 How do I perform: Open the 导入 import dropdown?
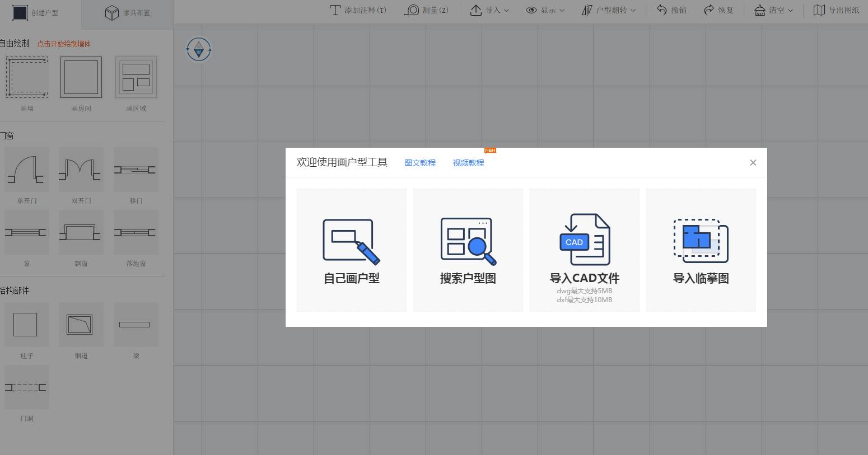click(489, 10)
